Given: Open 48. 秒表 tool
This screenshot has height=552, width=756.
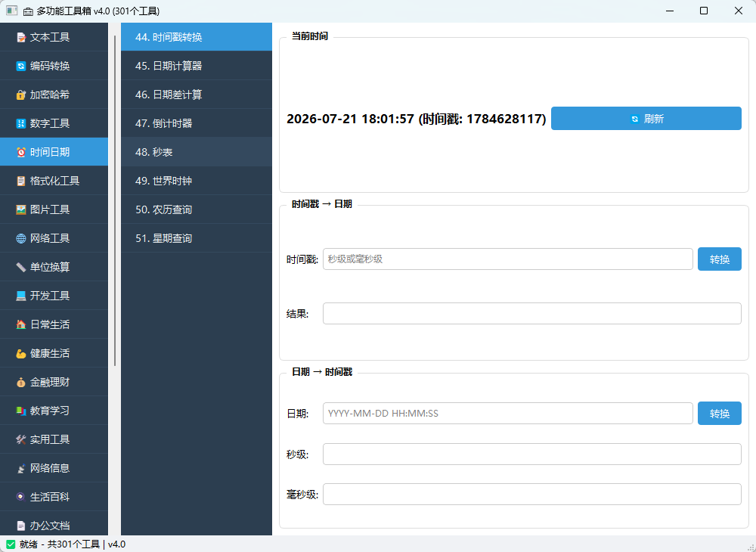Looking at the screenshot, I should [197, 152].
